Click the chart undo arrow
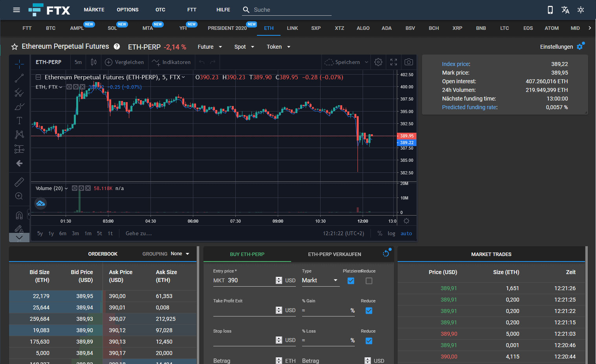The height and width of the screenshot is (364, 596). pyautogui.click(x=202, y=62)
